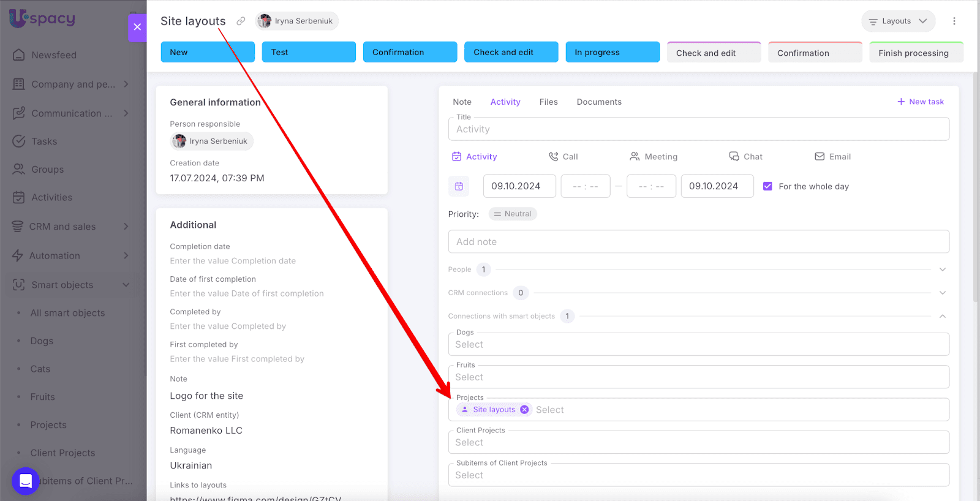The image size is (980, 501).
Task: Open the support chat widget
Action: (x=26, y=481)
